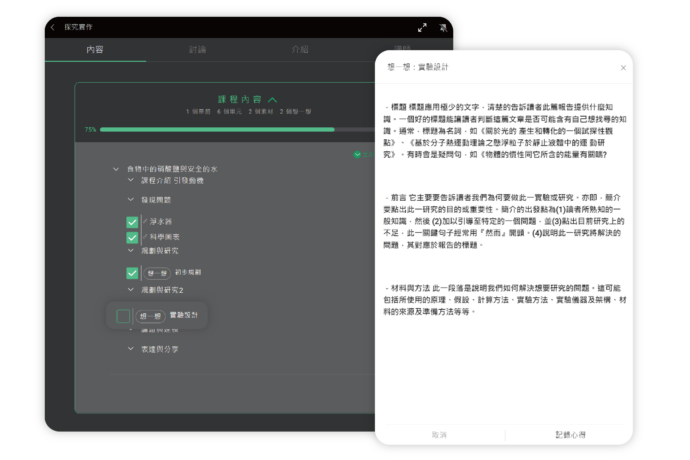
Task: Switch to the 討論 tab
Action: click(x=197, y=48)
